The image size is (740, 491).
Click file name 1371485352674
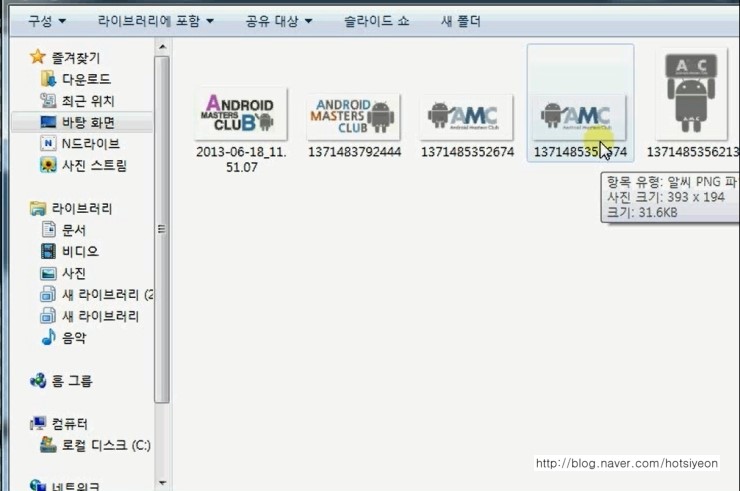coord(467,152)
